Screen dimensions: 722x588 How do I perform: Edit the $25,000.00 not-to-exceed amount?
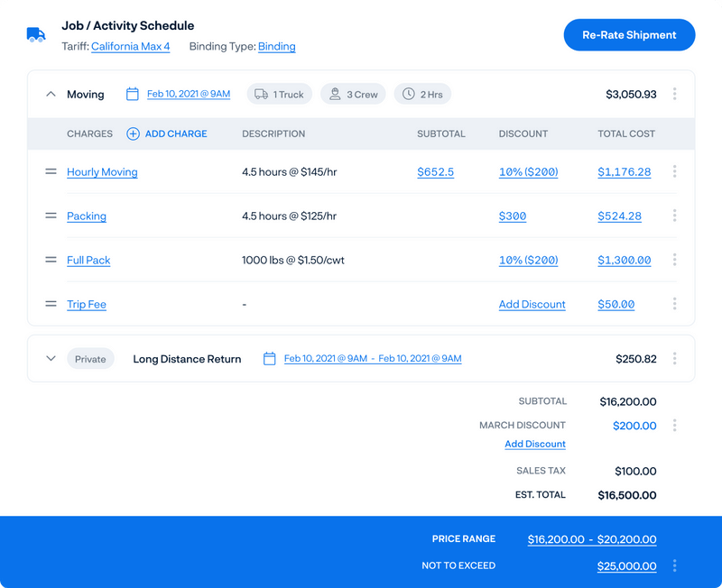click(626, 566)
